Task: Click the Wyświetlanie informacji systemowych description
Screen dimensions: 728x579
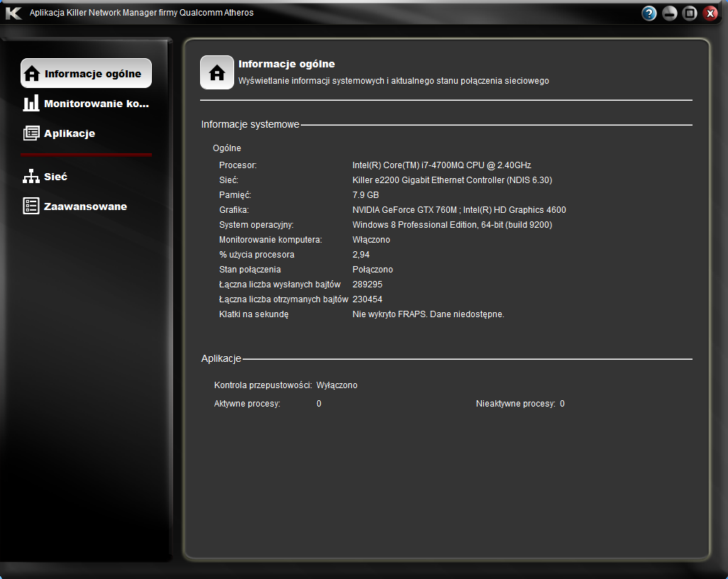Action: coord(393,81)
